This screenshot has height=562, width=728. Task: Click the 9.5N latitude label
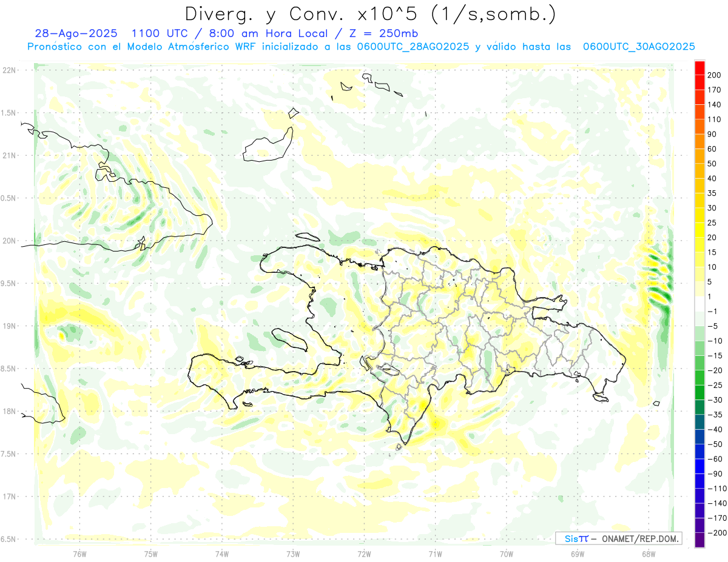tap(8, 283)
